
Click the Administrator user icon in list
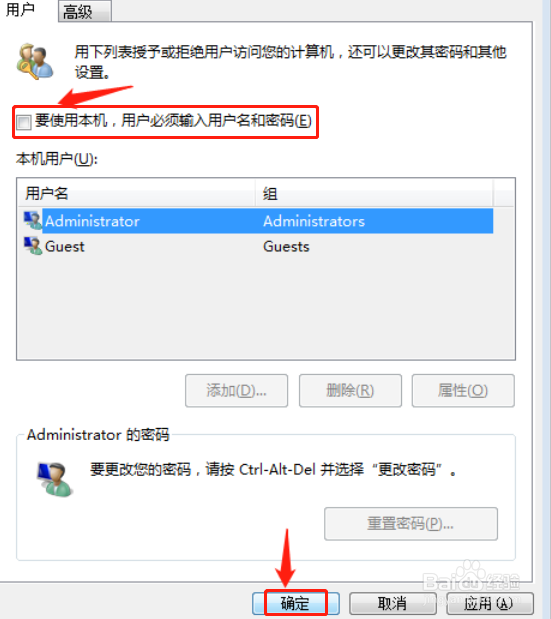33,221
